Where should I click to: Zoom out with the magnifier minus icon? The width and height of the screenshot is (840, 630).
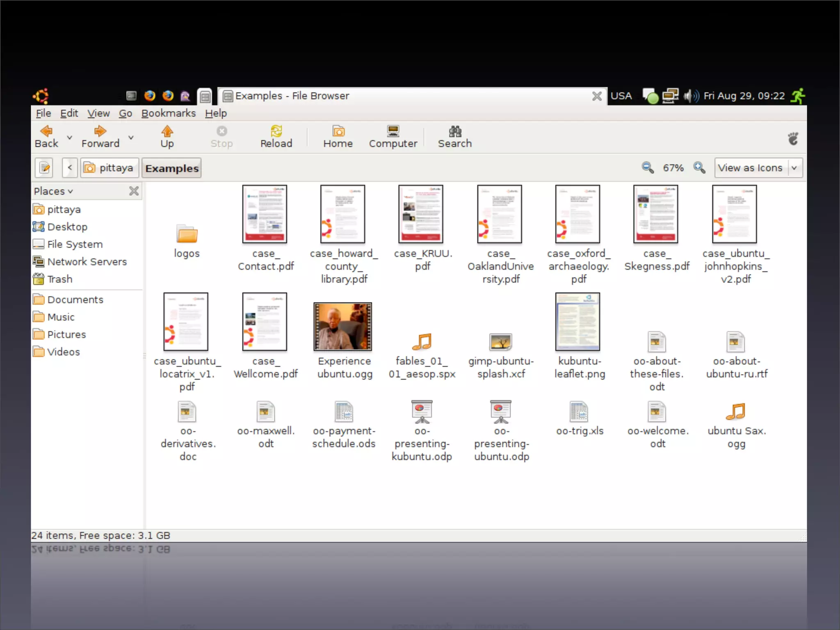coord(648,168)
